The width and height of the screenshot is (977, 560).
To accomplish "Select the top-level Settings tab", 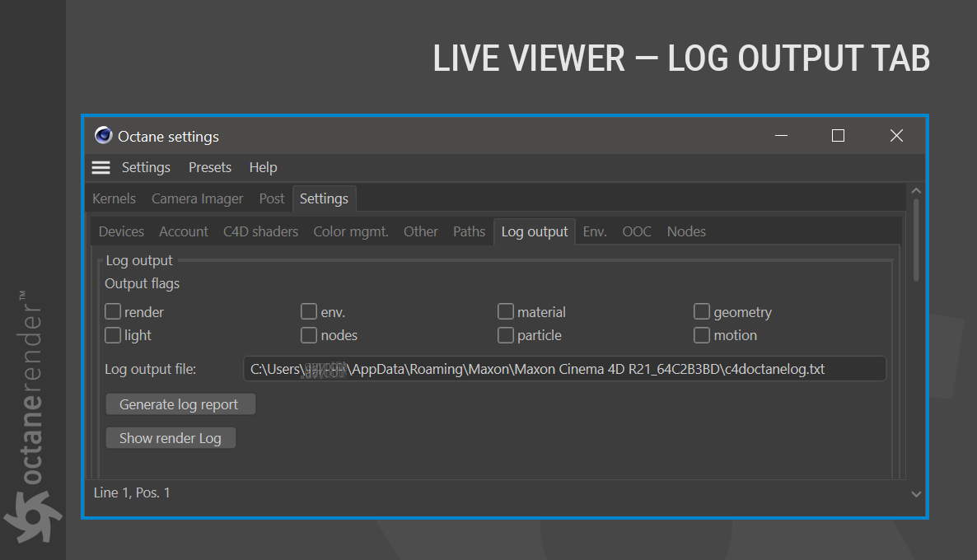I will (x=324, y=198).
